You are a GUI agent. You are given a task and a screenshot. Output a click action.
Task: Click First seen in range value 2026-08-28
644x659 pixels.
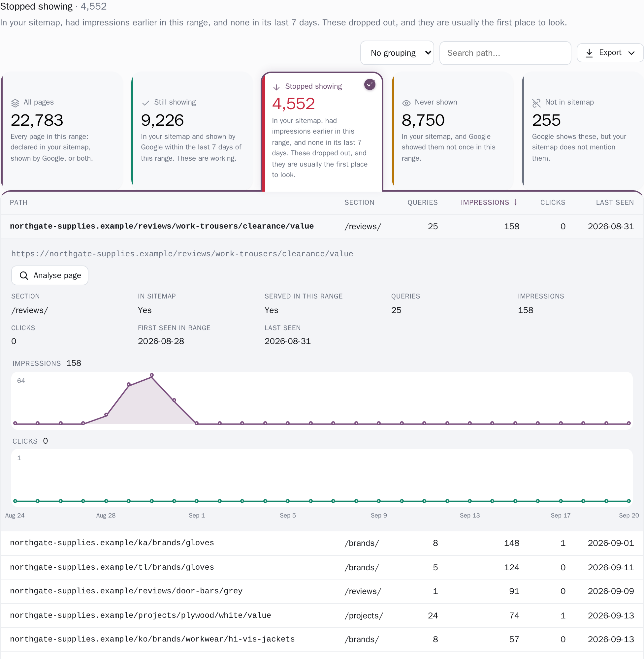point(161,341)
